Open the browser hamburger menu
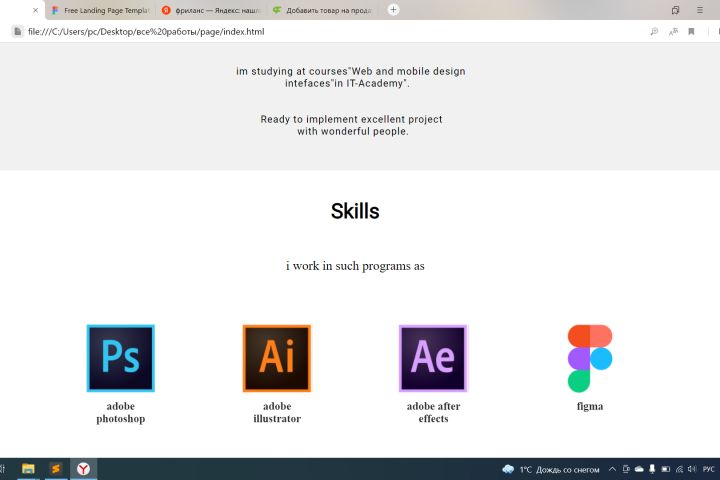The height and width of the screenshot is (480, 720). 700,10
